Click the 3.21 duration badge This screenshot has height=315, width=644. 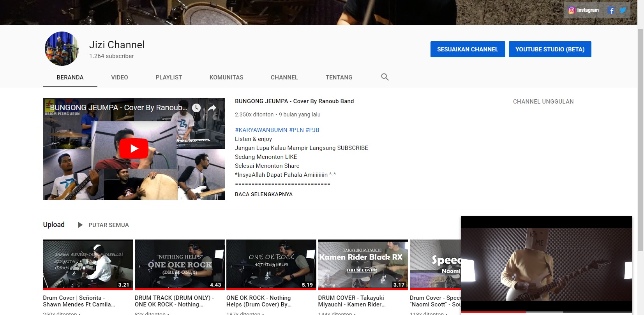(x=124, y=285)
